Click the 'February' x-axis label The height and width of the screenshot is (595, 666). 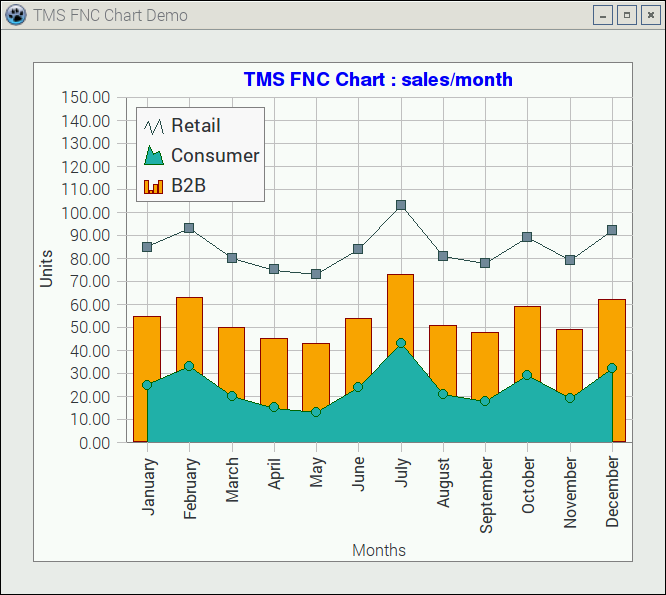click(190, 488)
